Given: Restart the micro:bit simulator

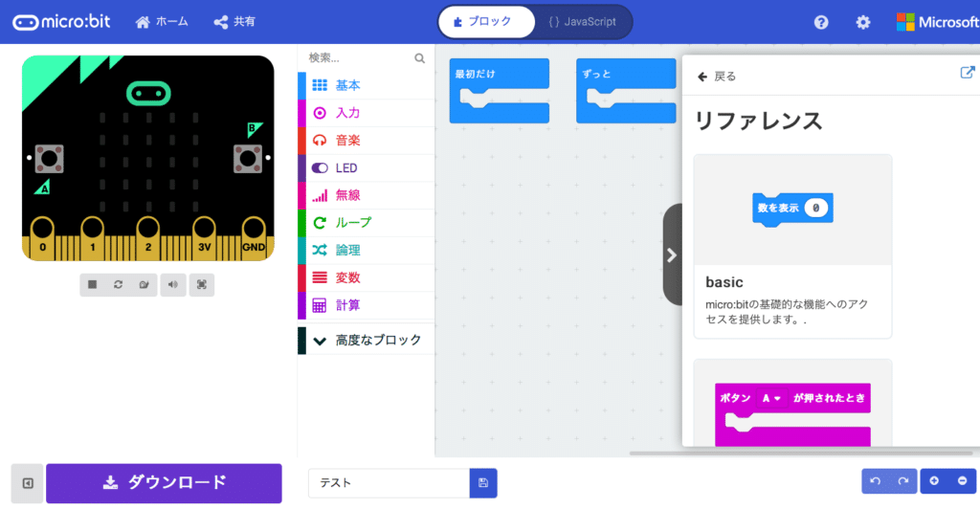Looking at the screenshot, I should (118, 285).
